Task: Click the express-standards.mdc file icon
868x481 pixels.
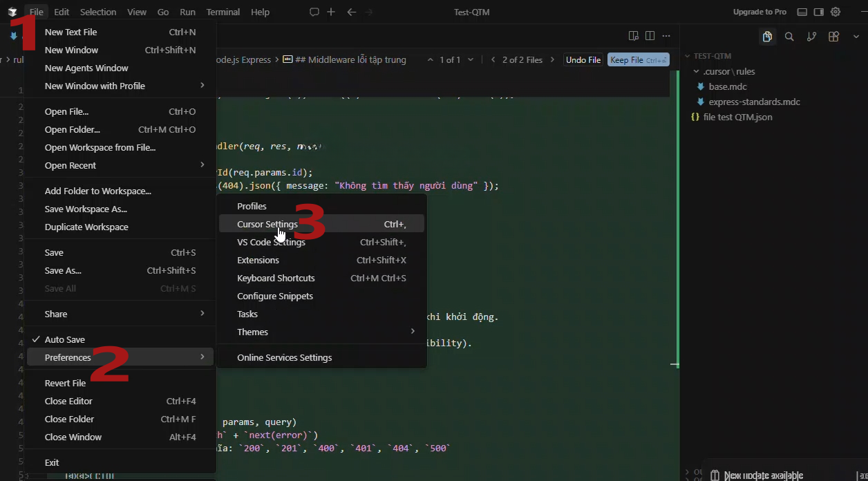Action: point(701,102)
